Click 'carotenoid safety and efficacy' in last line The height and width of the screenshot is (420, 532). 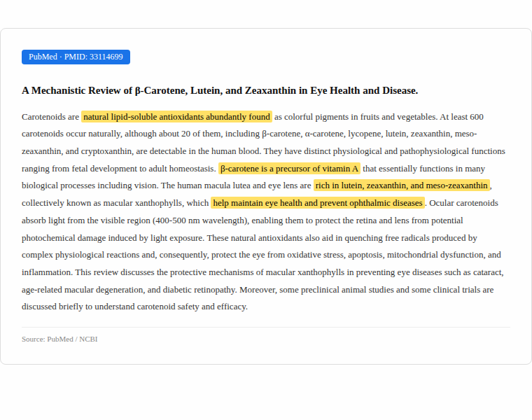tap(192, 307)
